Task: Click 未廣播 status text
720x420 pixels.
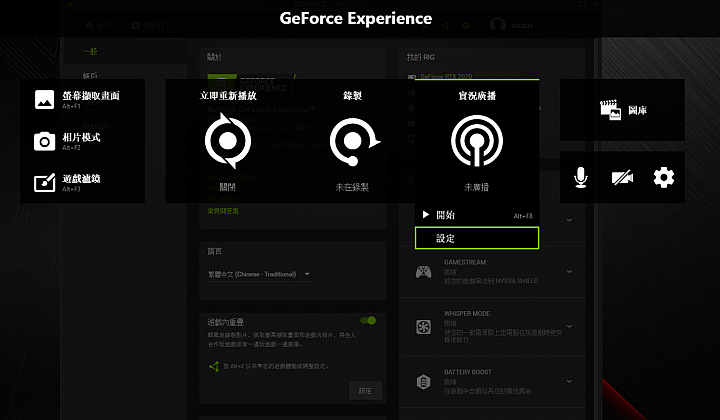Action: tap(477, 187)
